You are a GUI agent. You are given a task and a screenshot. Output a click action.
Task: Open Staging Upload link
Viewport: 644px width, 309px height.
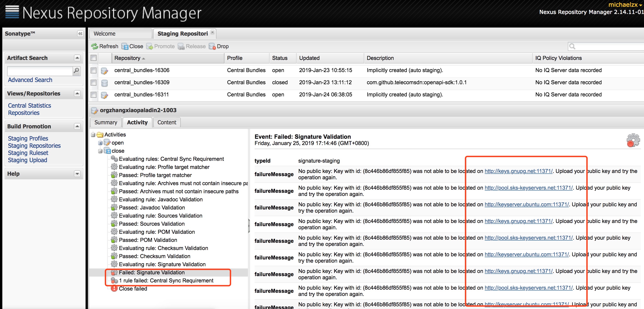click(x=27, y=160)
